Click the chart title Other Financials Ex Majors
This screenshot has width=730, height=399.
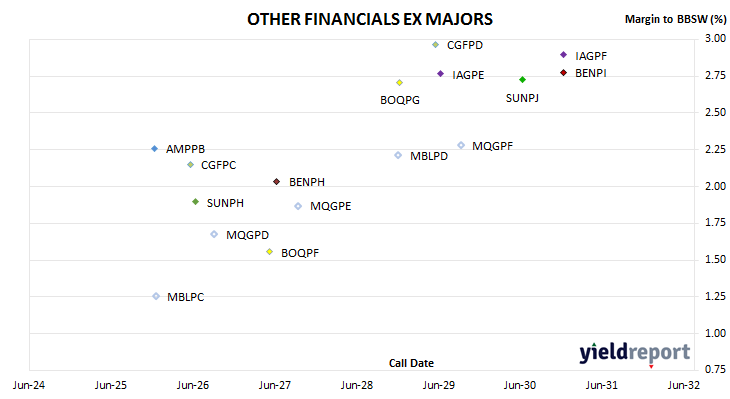[x=370, y=19]
